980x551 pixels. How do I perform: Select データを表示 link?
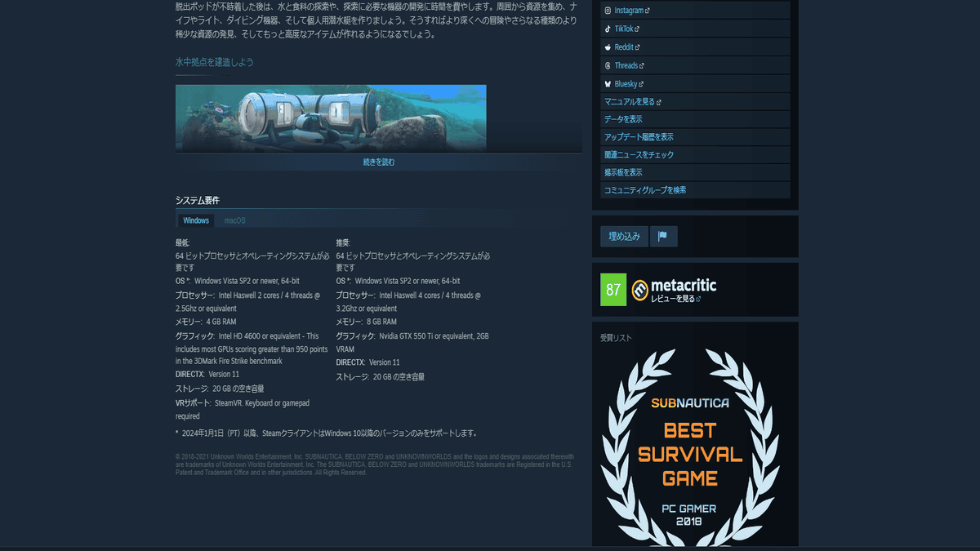(695, 119)
